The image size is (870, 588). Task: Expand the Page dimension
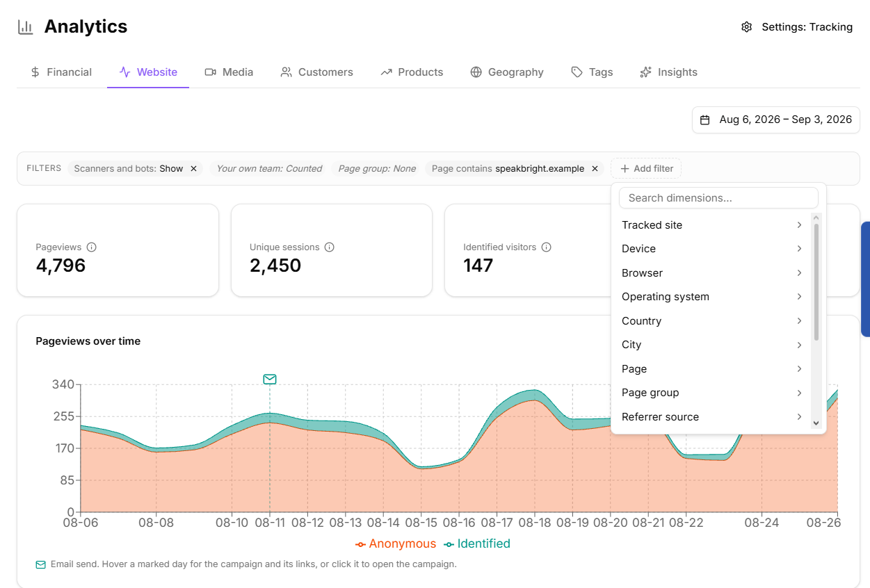[712, 369]
